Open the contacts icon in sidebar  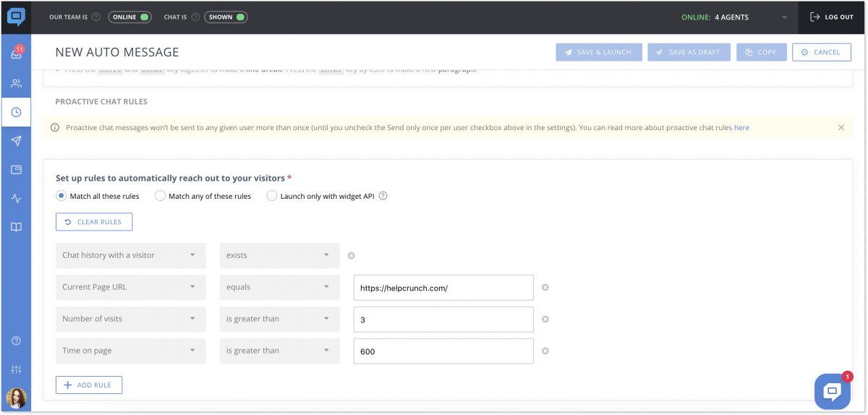point(16,83)
